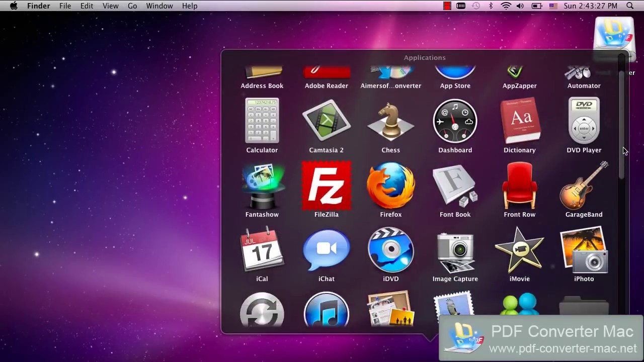Open iCal calendar app
Image resolution: width=644 pixels, height=362 pixels.
(262, 250)
